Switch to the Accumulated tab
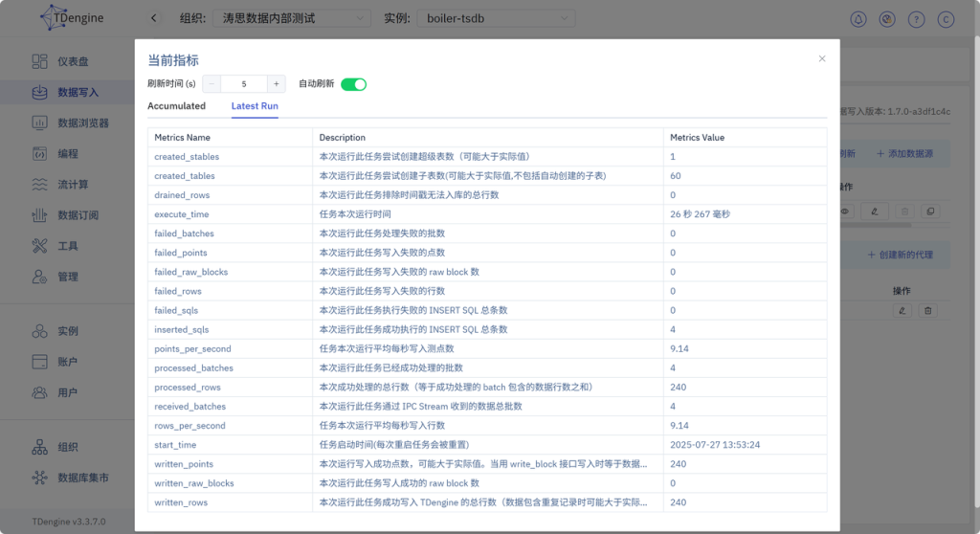980x534 pixels. [176, 105]
